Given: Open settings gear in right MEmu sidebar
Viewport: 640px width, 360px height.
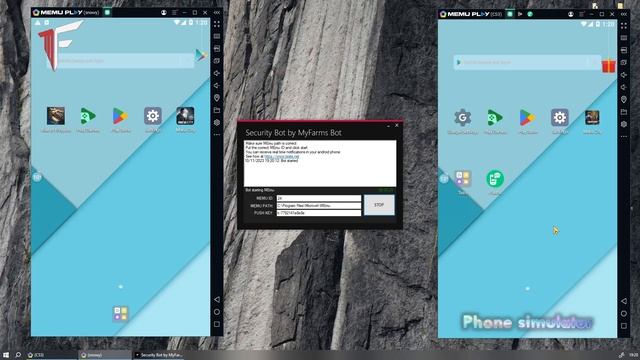Looking at the screenshot, I should click(x=624, y=124).
